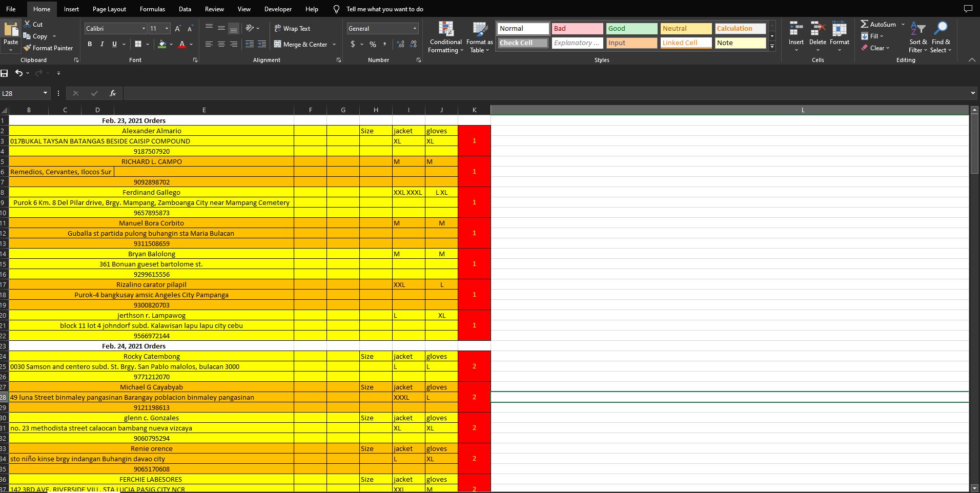Select the cell reading Alexander Almario
Viewport: 980px width, 493px height.
tap(152, 131)
